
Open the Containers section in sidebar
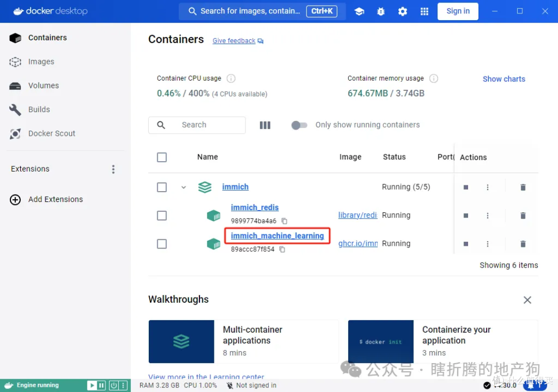point(48,37)
